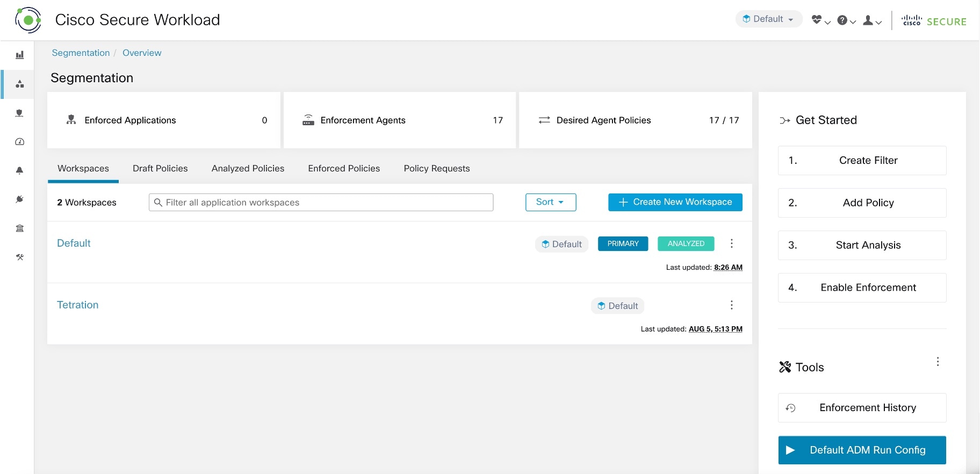The width and height of the screenshot is (980, 474).
Task: Open the Default scope dropdown in header
Action: point(768,19)
